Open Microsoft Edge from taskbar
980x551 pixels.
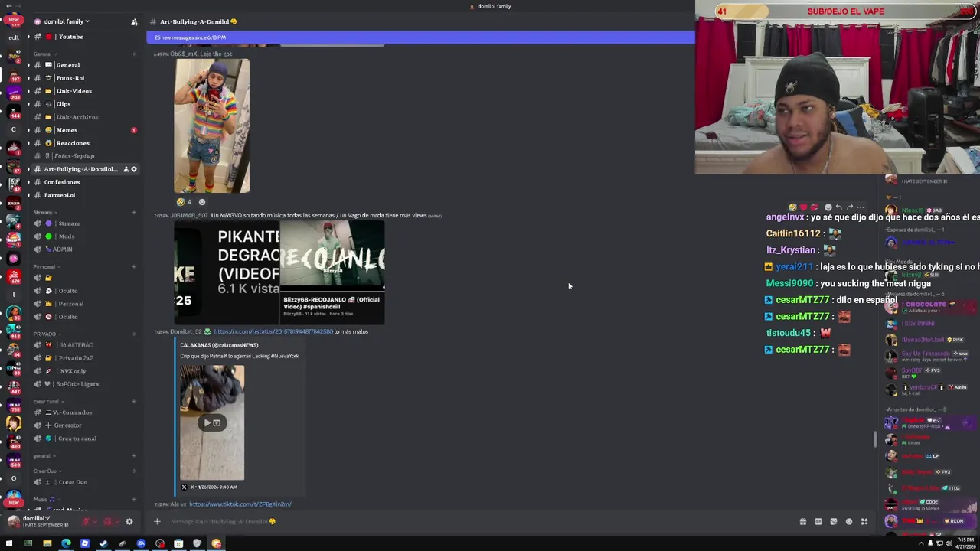pyautogui.click(x=66, y=544)
